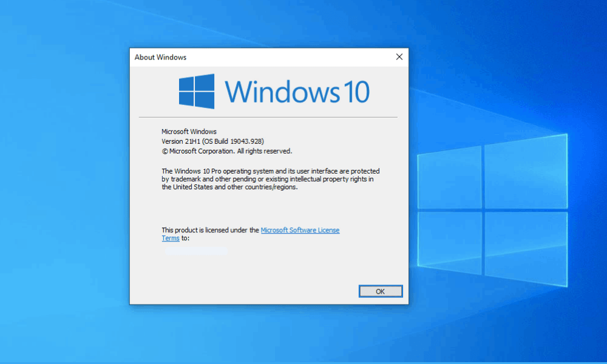Image resolution: width=607 pixels, height=364 pixels.
Task: Click the Microsoft Windows text line
Action: [x=189, y=132]
